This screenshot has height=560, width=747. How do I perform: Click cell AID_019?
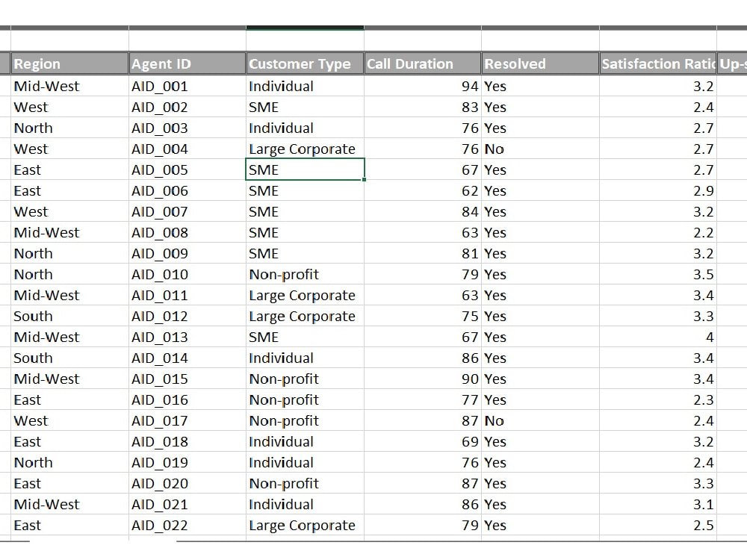(x=187, y=463)
